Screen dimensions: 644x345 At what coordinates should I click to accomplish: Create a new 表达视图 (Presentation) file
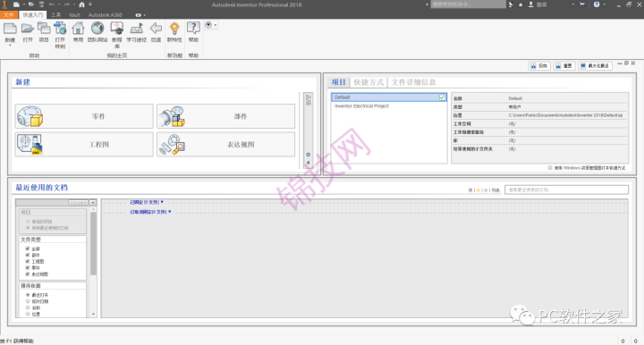pos(226,144)
